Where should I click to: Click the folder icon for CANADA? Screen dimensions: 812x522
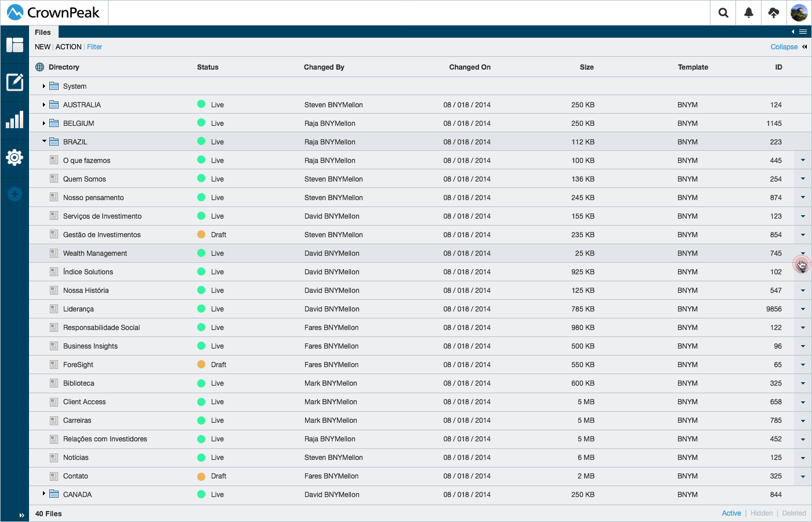coord(54,494)
